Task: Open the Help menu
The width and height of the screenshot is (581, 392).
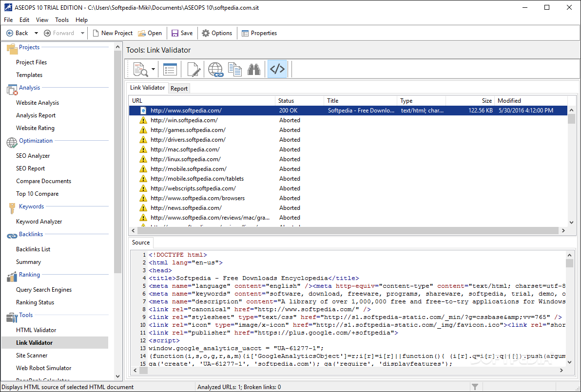Action: coord(81,19)
